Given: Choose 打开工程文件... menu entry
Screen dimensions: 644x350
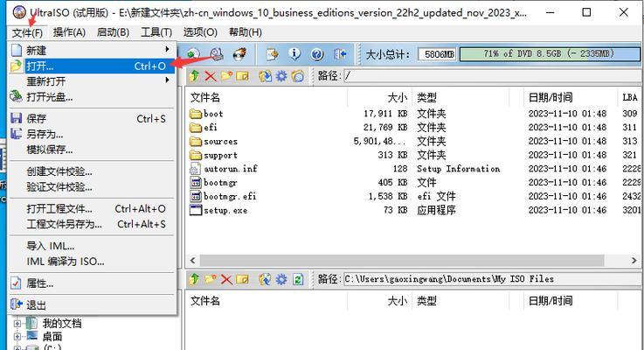Looking at the screenshot, I should 93,209.
